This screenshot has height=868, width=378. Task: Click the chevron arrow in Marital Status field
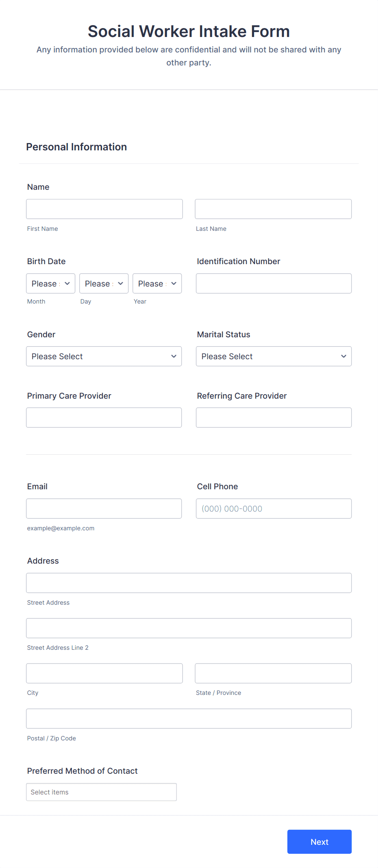344,356
